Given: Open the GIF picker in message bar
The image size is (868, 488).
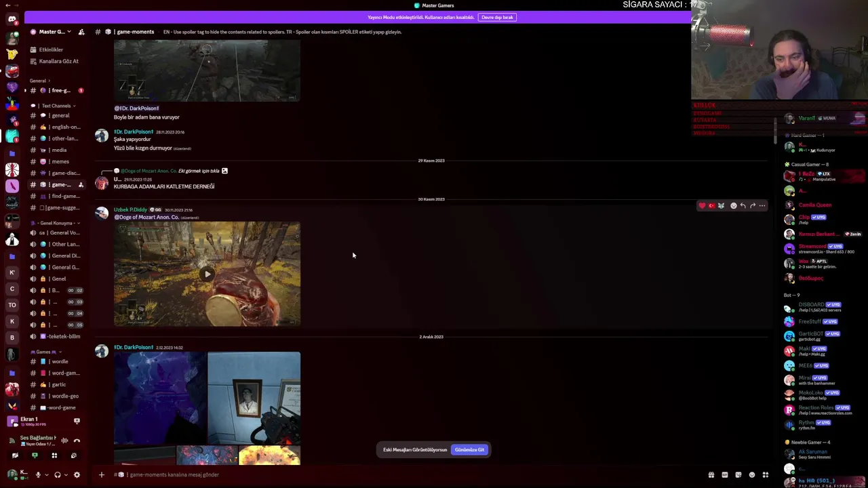Looking at the screenshot, I should [x=725, y=474].
